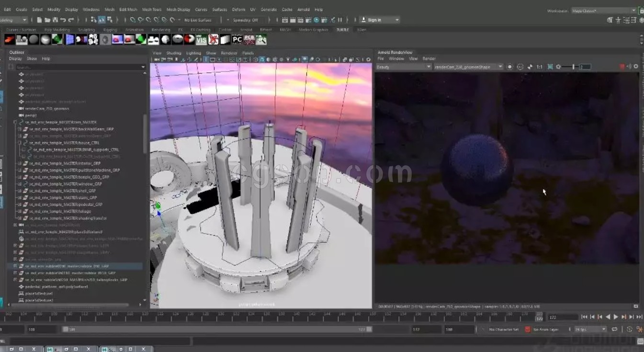Open the frame rate 24 fps dropdown
644x352 pixels.
(x=590, y=329)
